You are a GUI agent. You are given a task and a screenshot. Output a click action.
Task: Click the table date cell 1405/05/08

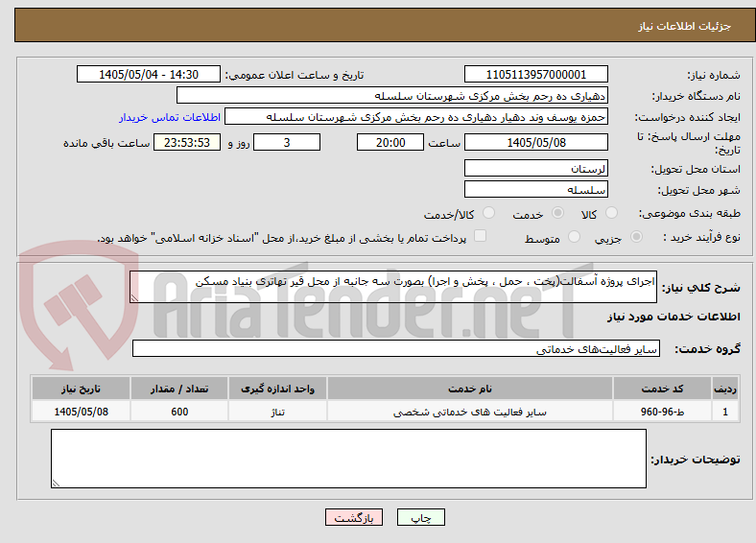point(81,412)
